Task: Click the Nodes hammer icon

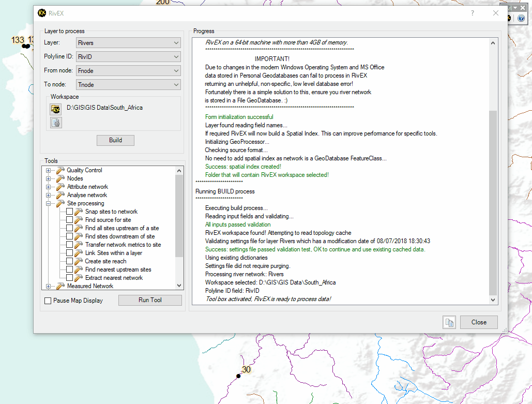Action: click(x=60, y=178)
